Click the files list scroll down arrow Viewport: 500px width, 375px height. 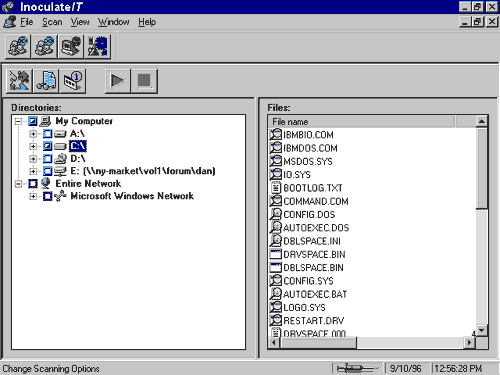click(481, 330)
